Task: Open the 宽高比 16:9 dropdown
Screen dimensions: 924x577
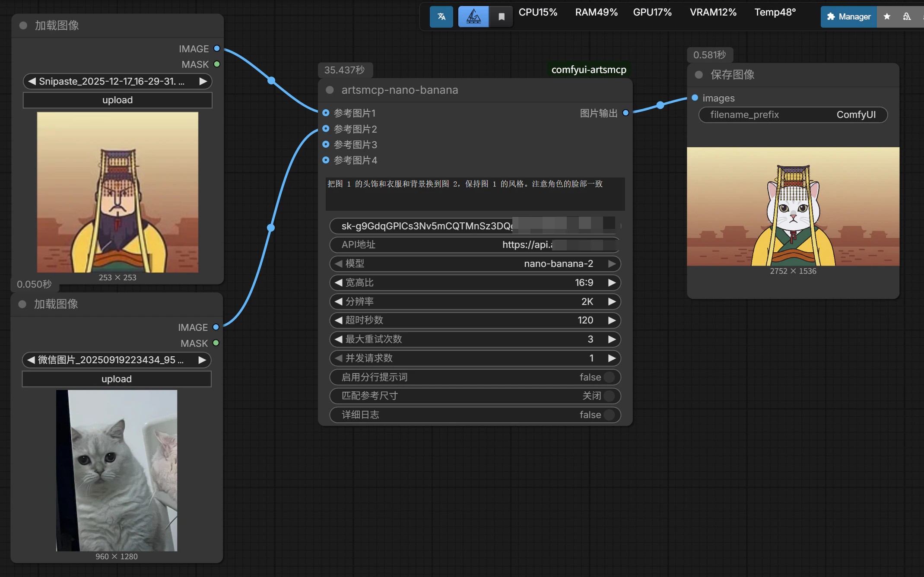Action: pyautogui.click(x=475, y=282)
